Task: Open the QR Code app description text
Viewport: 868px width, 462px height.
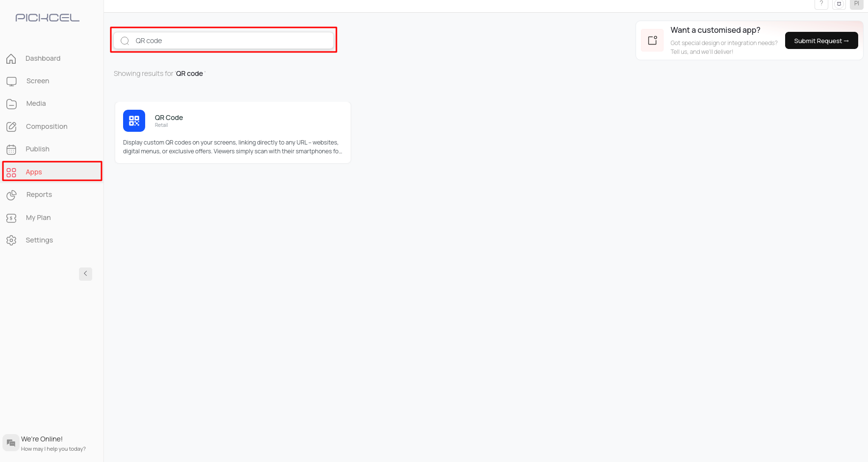Action: tap(232, 147)
